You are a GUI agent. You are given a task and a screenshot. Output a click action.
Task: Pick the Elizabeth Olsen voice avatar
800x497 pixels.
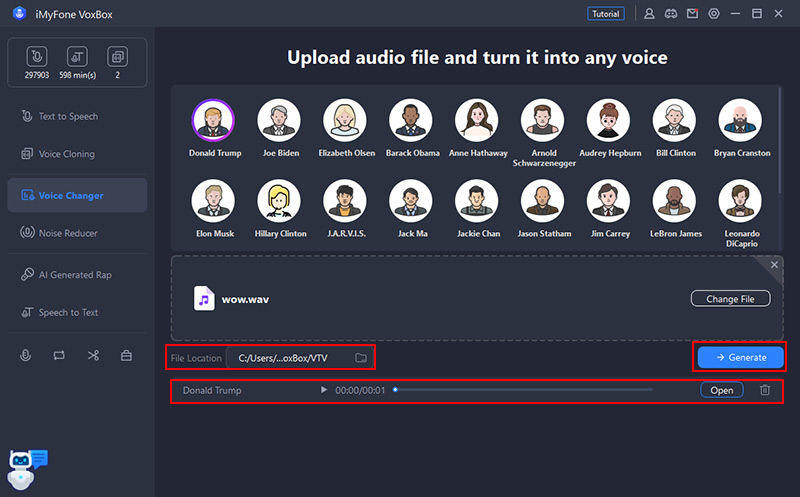pyautogui.click(x=345, y=120)
